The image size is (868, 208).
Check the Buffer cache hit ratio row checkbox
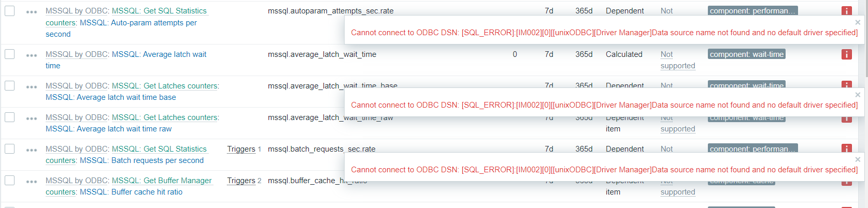[10, 181]
